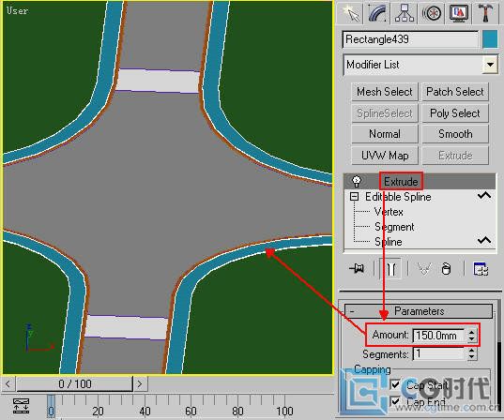Apply the Smooth modifier
Screen dimensions: 504x420
point(455,134)
